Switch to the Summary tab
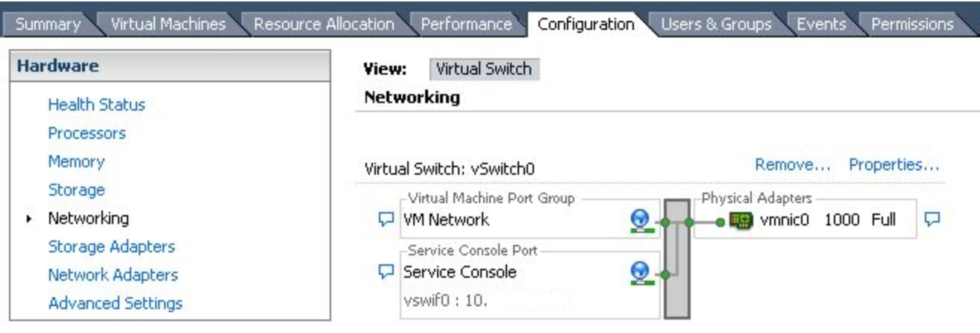 (x=48, y=24)
